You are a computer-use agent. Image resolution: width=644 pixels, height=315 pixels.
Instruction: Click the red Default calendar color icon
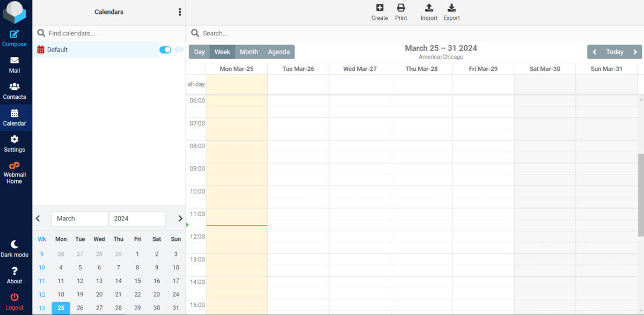[x=42, y=49]
